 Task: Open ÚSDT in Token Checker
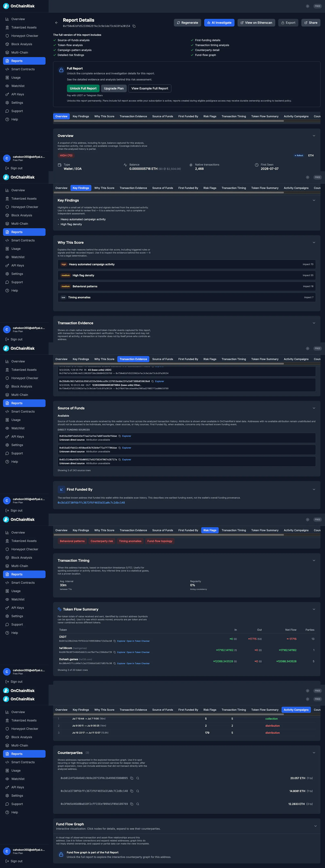pos(138,641)
